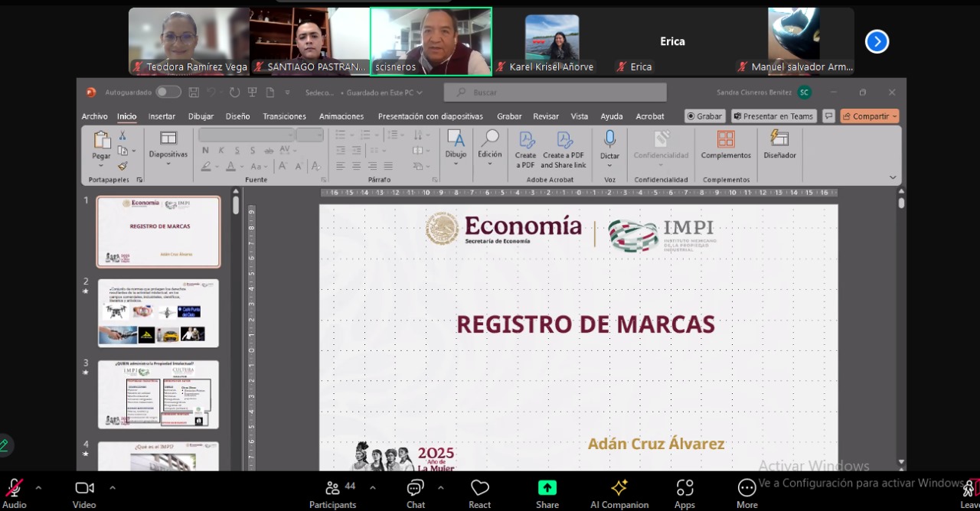Click the Grabar record button

tap(705, 116)
